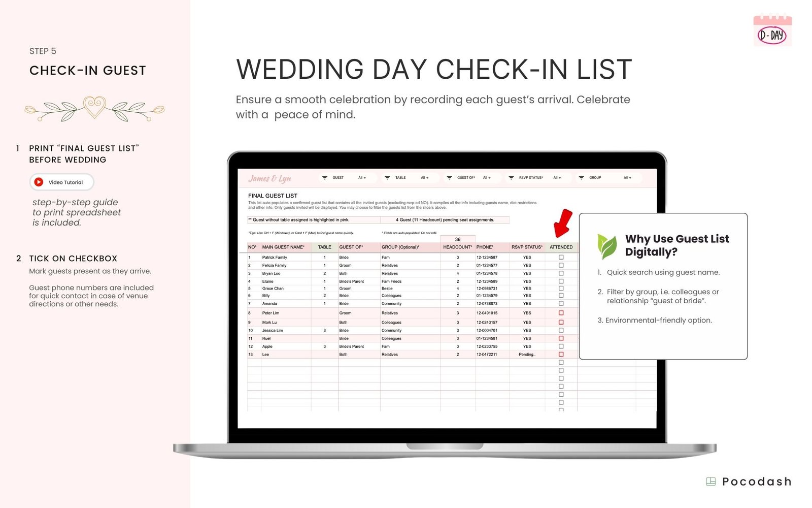Click the Pocodash brand link
This screenshot has width=812, height=508.
pos(749,482)
